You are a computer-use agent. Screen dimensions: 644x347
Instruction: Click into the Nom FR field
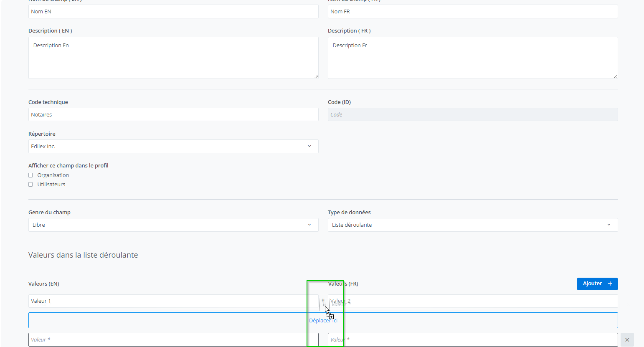[x=472, y=12]
